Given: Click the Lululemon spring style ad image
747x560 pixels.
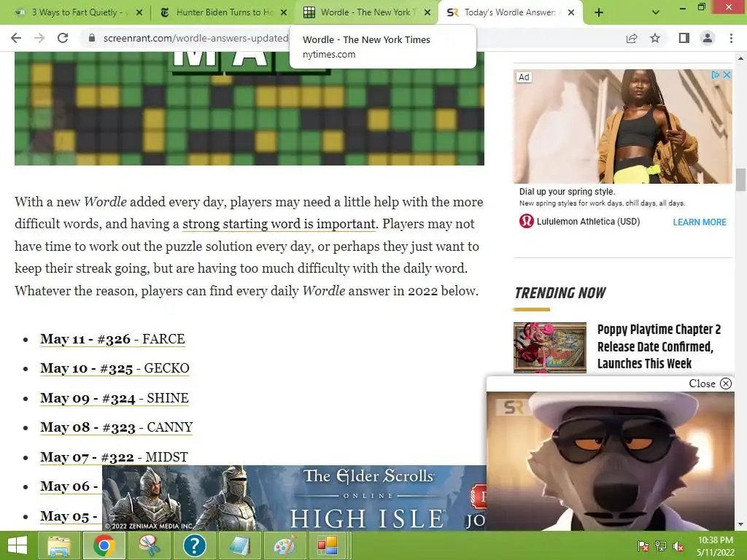Looking at the screenshot, I should point(623,127).
